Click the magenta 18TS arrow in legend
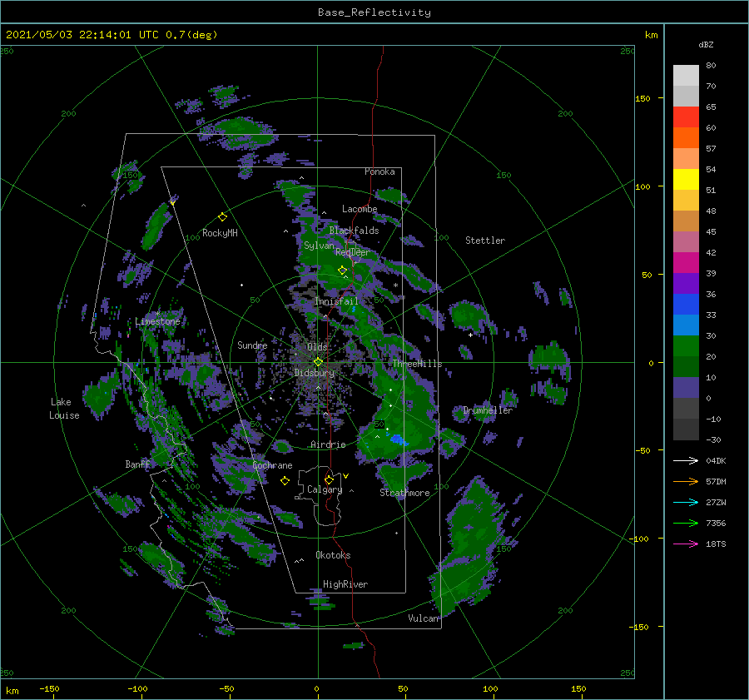 686,544
